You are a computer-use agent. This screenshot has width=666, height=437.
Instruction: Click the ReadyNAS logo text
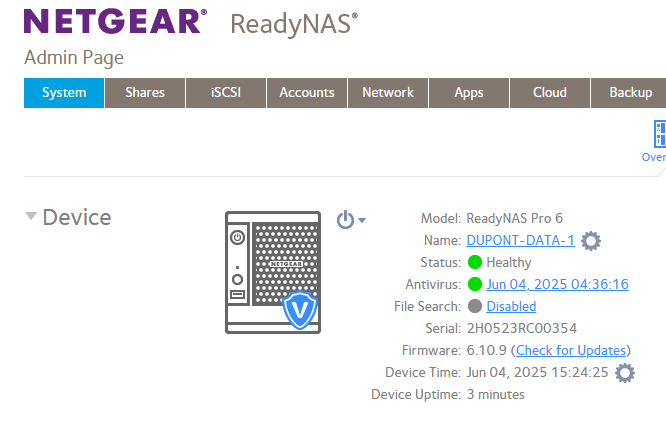[294, 24]
